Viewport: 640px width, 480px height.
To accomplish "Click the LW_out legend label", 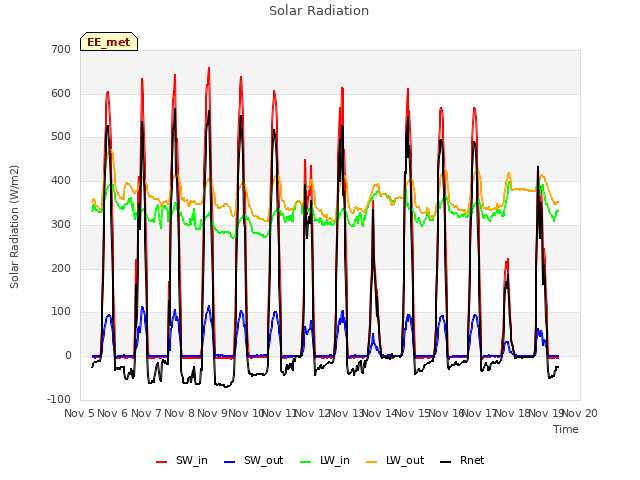I will 405,460.
